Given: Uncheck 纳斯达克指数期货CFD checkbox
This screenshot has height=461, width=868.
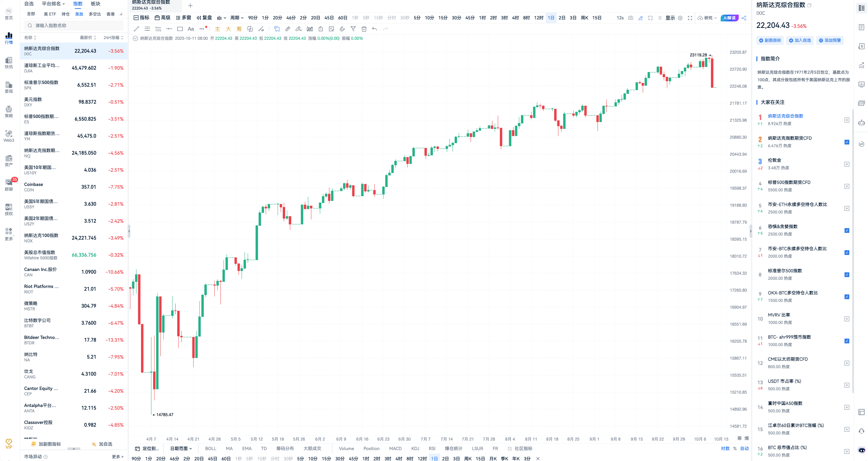Looking at the screenshot, I should [847, 142].
